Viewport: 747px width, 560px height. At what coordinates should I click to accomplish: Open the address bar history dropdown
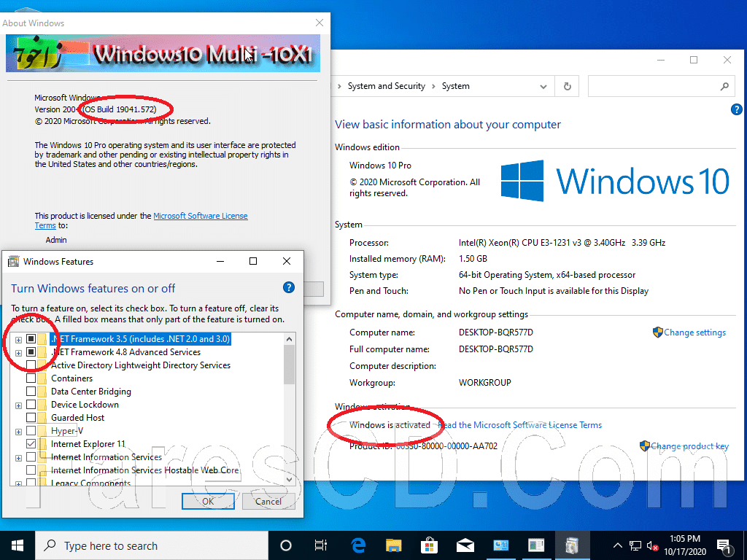543,87
